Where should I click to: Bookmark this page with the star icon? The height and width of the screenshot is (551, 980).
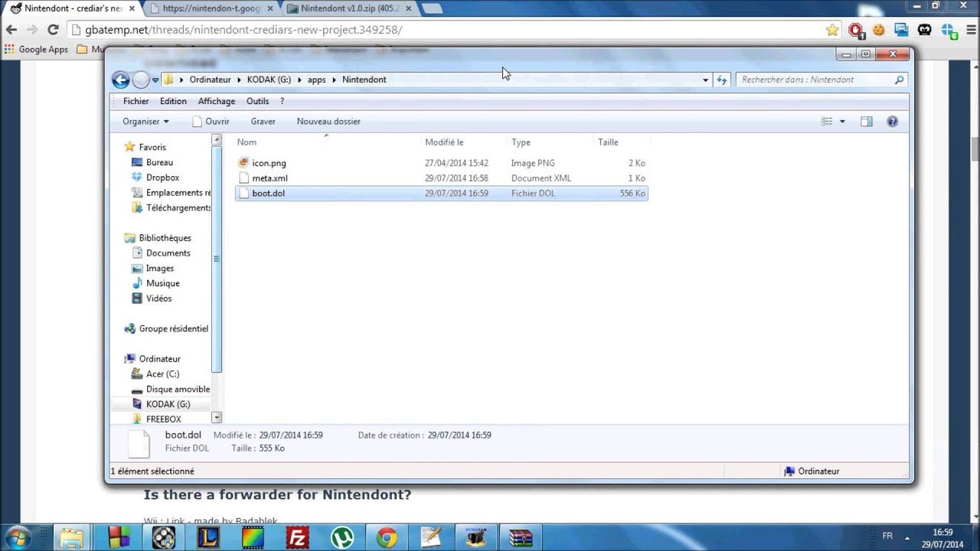pos(832,30)
